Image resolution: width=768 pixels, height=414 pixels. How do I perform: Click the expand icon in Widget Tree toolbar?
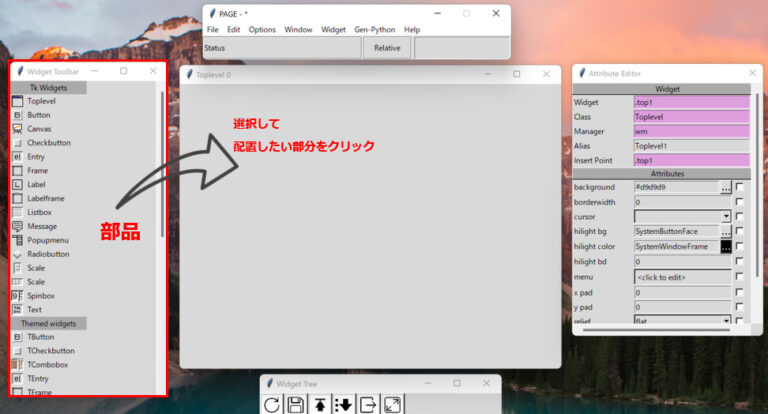point(392,404)
